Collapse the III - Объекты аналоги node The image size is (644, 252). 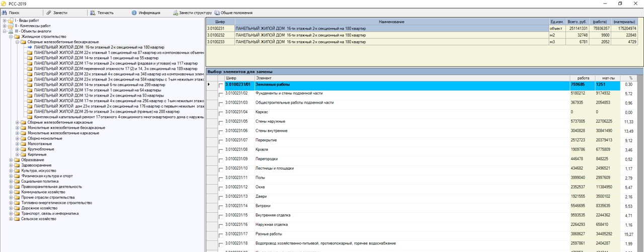[x=5, y=31]
